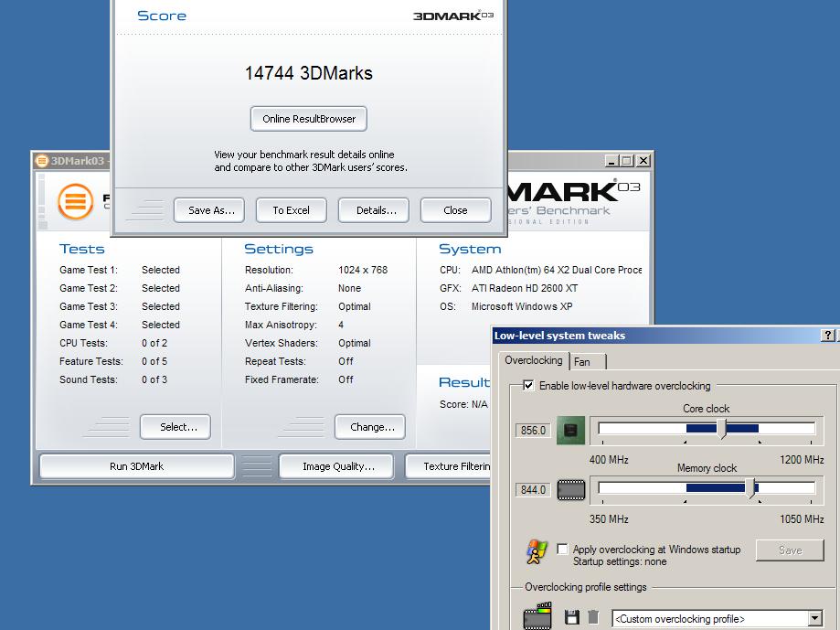
Task: Open the Custom overclocking profile dropdown
Action: 814,619
